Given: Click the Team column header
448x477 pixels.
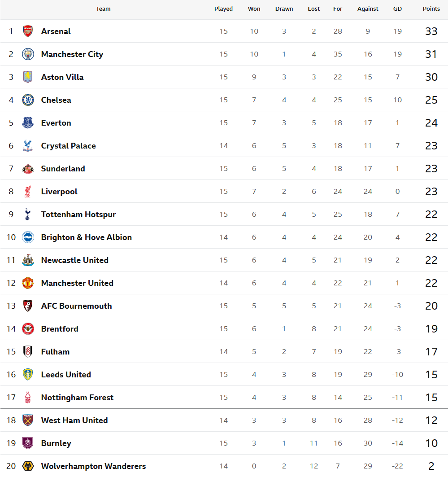Looking at the screenshot, I should pyautogui.click(x=103, y=9).
